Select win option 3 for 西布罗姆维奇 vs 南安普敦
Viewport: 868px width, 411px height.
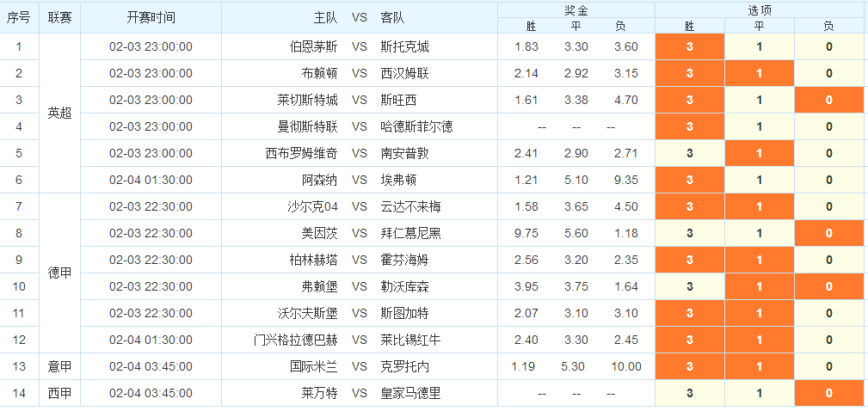690,153
